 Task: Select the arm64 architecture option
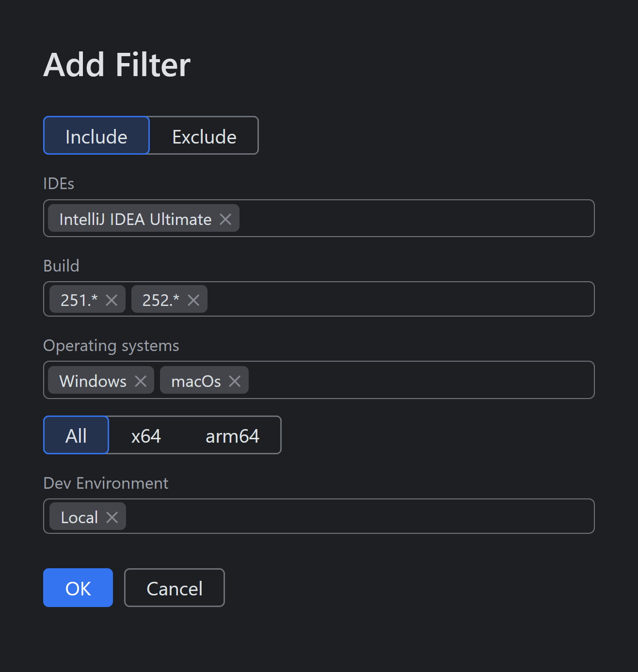(232, 435)
